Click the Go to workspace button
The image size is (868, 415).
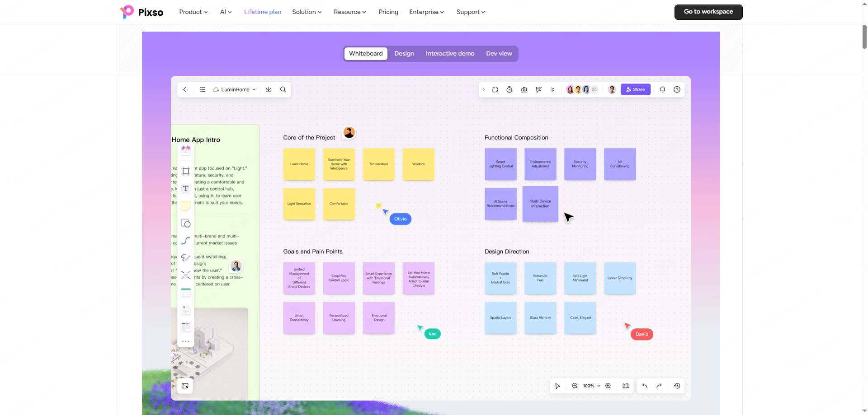(x=708, y=12)
